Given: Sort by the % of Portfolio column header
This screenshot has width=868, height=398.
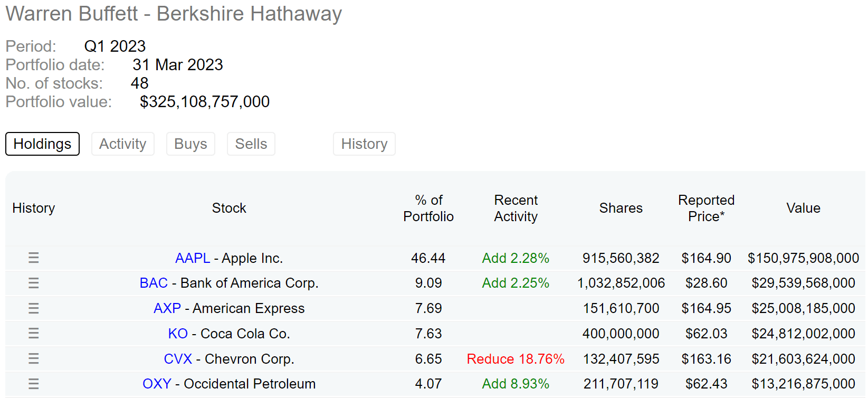Looking at the screenshot, I should tap(428, 208).
